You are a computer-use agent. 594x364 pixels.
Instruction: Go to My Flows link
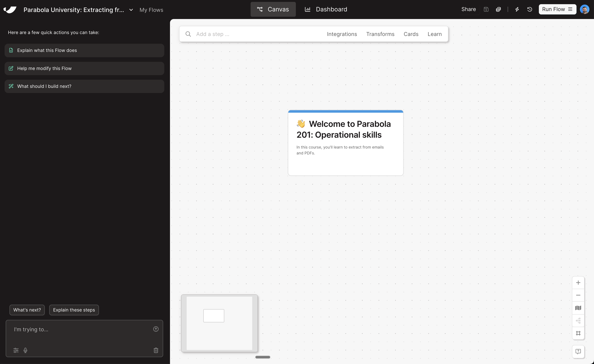[x=151, y=10]
